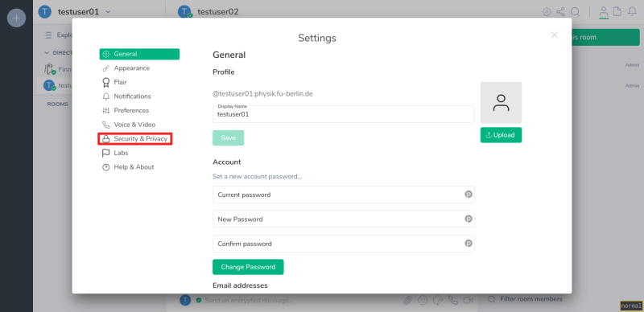Click password manager icon in Confirm password

click(x=469, y=244)
